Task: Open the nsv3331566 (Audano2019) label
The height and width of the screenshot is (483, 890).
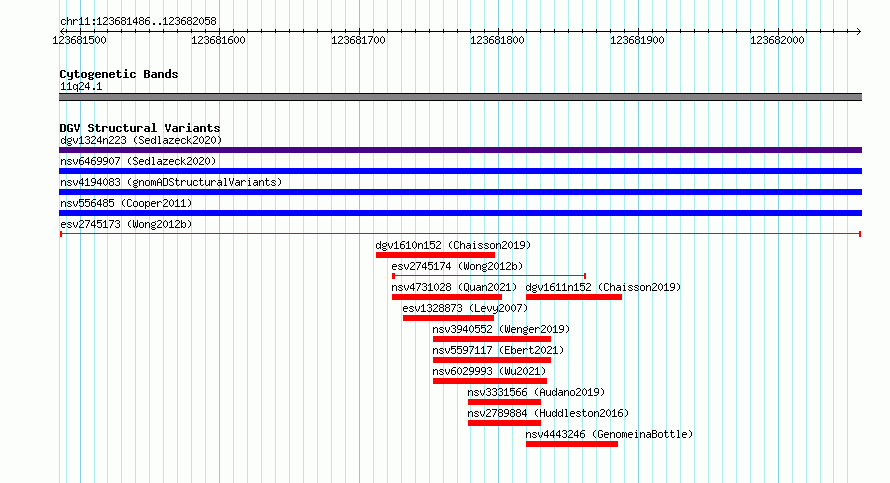Action: (x=536, y=392)
